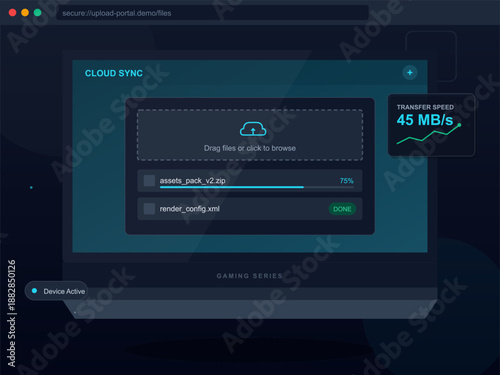The width and height of the screenshot is (500, 375).
Task: Select the render_config.xml file name
Action: coord(189,209)
